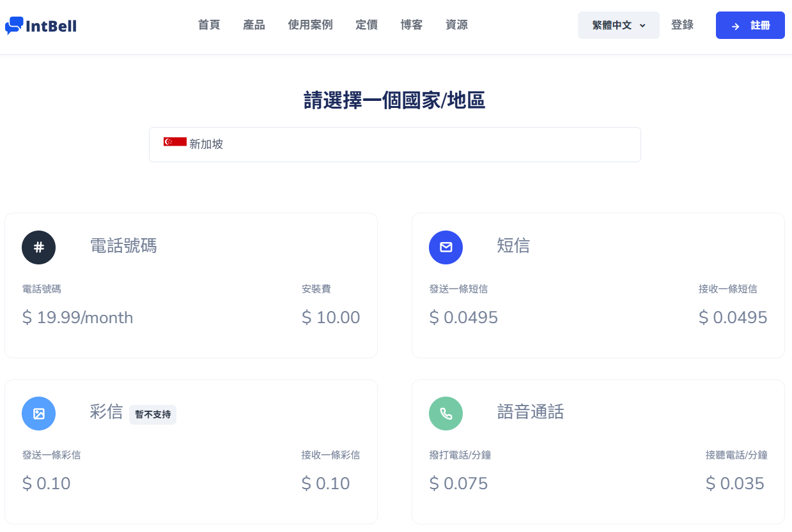Screen dimensions: 792x532
Task: Open the 博客 page
Action: click(x=411, y=25)
